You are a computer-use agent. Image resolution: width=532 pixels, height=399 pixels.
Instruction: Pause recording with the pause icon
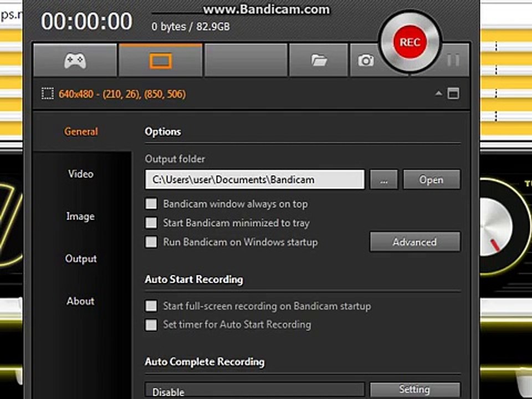point(453,60)
